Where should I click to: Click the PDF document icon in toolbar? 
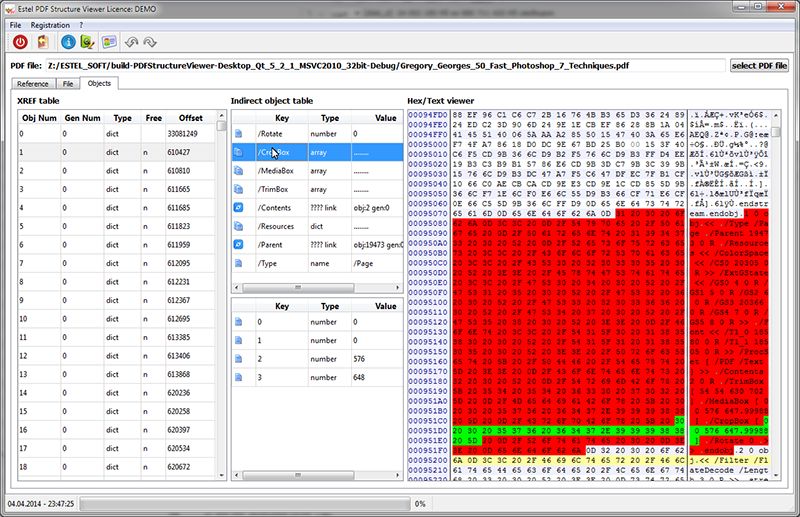42,42
